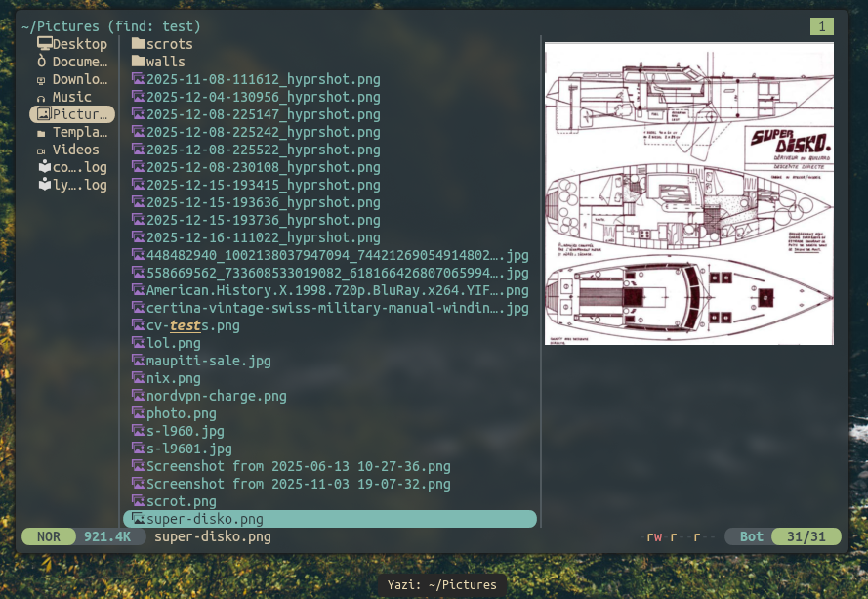The height and width of the screenshot is (599, 868).
Task: Select nordvpn-charge.png file
Action: pos(216,396)
